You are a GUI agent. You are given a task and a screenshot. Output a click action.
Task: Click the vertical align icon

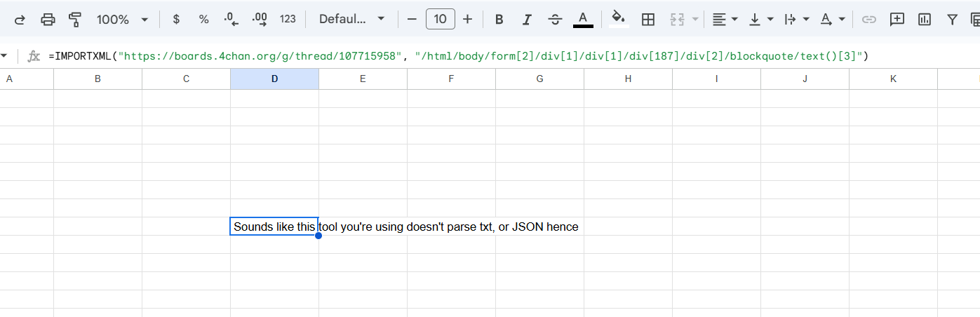click(755, 19)
